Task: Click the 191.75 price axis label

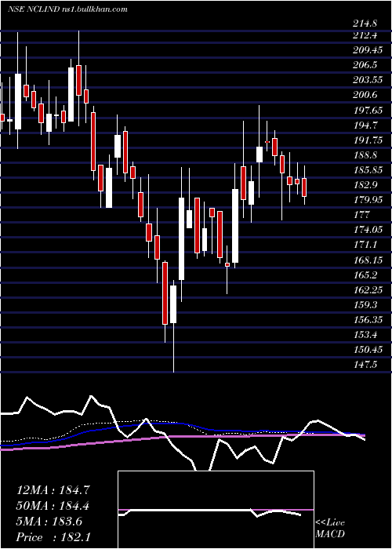Action: click(368, 140)
